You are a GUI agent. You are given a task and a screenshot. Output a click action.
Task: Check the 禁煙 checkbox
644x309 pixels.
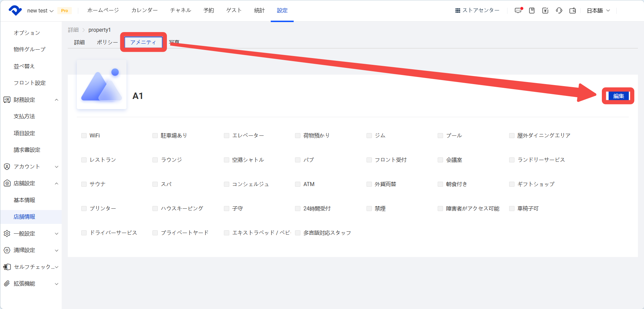(x=369, y=208)
